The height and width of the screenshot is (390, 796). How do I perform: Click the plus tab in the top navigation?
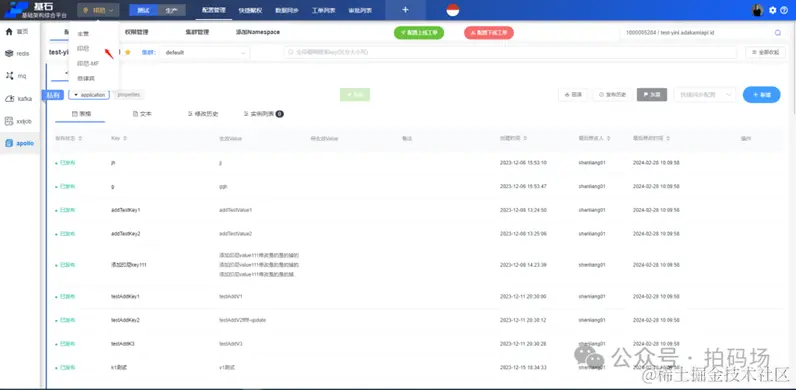(x=405, y=10)
